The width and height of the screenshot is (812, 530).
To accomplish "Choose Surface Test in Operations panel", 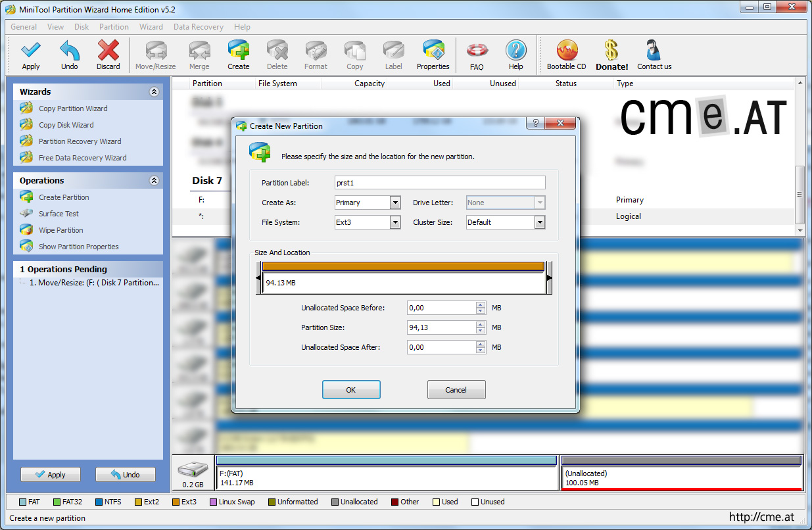I will click(x=59, y=214).
